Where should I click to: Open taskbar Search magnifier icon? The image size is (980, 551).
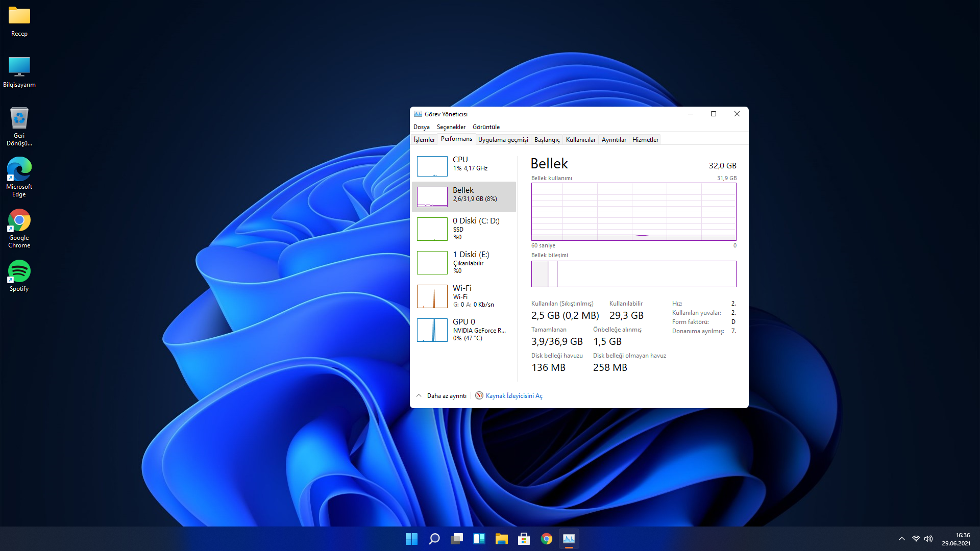coord(434,539)
